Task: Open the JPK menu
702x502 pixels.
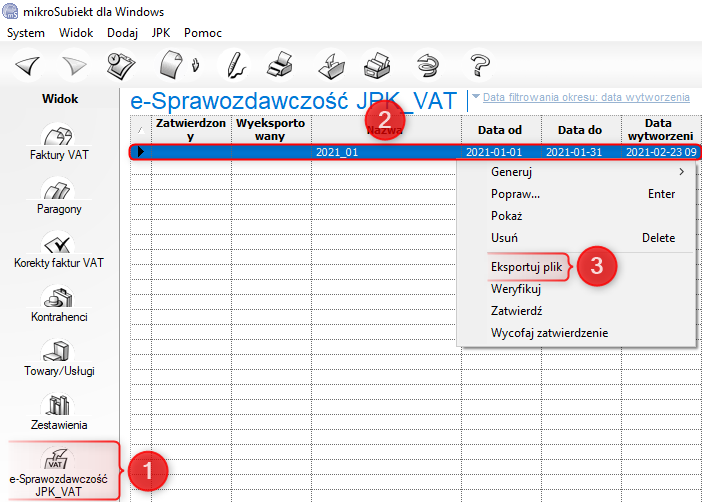Action: click(x=161, y=33)
